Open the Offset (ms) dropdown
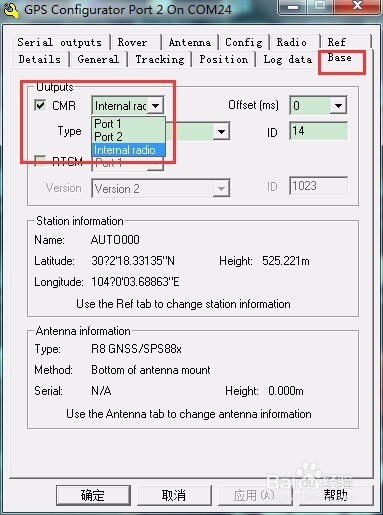The width and height of the screenshot is (383, 515). [x=338, y=106]
